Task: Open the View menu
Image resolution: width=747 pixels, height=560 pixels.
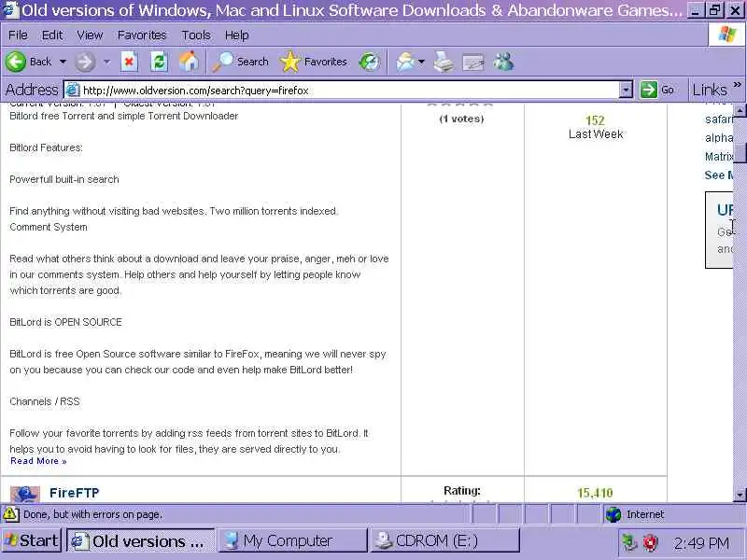Action: 90,35
